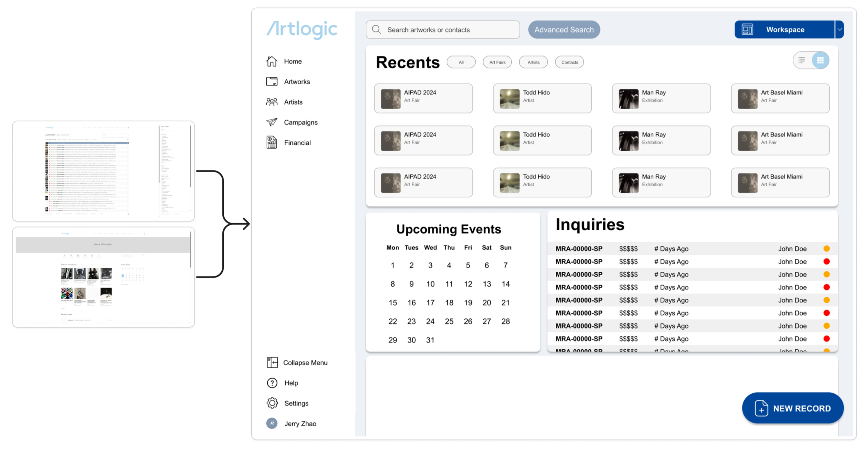This screenshot has width=868, height=449.
Task: Click the red status dot on second inquiry
Action: 826,262
